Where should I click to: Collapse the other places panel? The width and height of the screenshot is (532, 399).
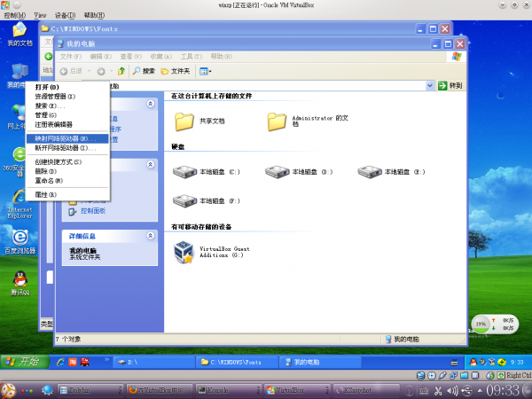(x=151, y=165)
